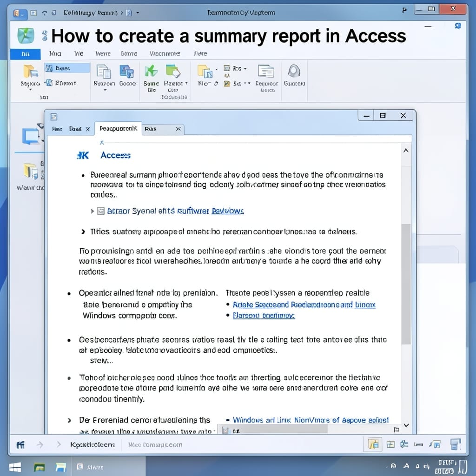Click the blue icon at the window's top right

(x=458, y=26)
